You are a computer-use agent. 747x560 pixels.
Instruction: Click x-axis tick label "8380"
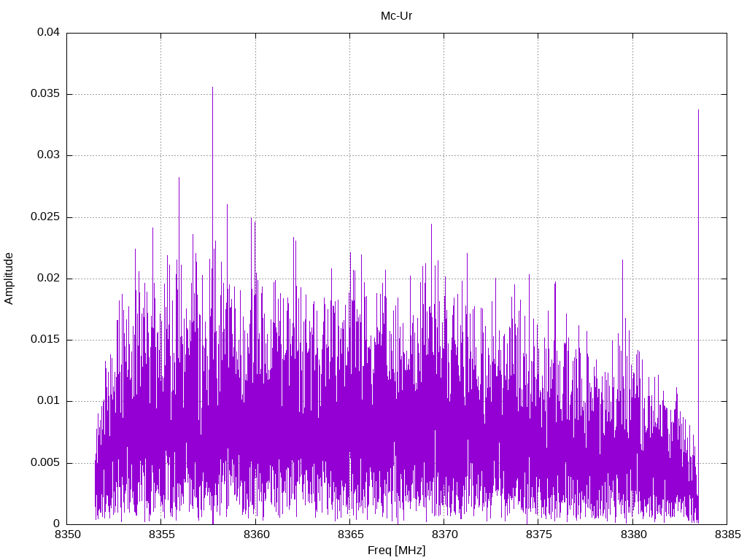(x=632, y=534)
